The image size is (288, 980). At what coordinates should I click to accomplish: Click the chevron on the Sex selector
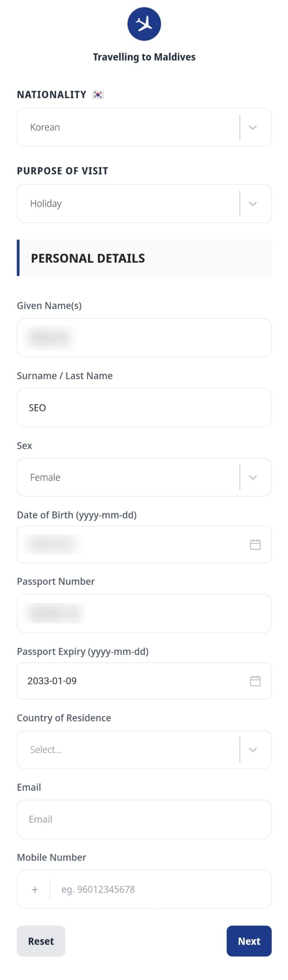pos(253,477)
